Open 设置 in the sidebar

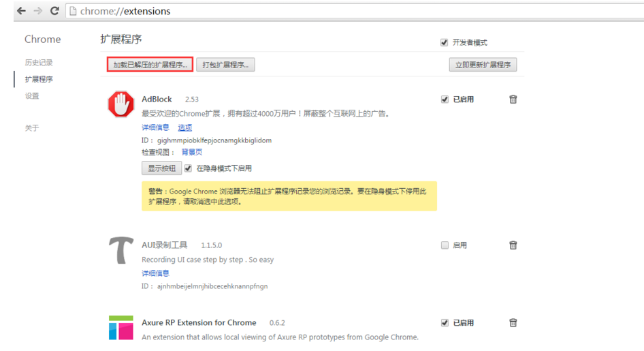pyautogui.click(x=31, y=96)
